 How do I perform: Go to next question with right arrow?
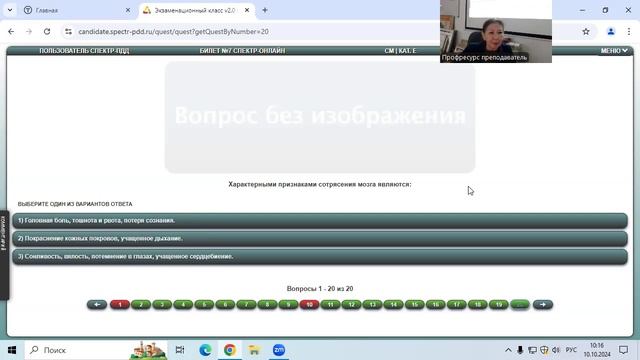pos(543,304)
